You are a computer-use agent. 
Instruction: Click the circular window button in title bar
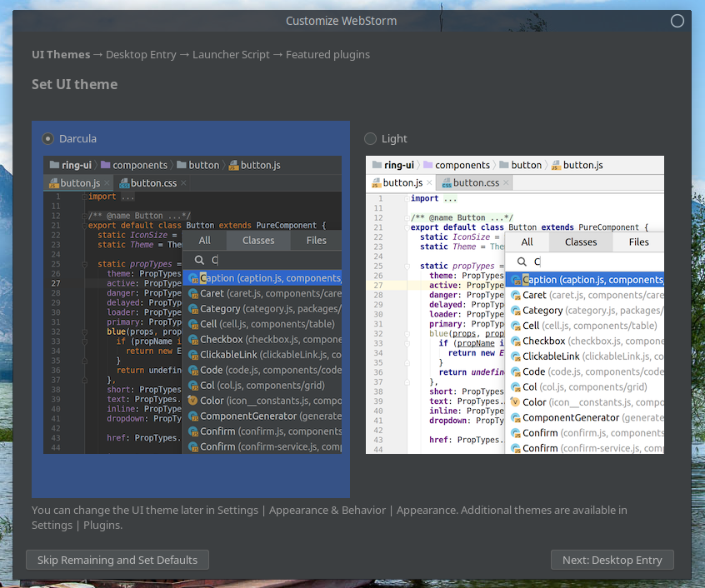pyautogui.click(x=677, y=21)
